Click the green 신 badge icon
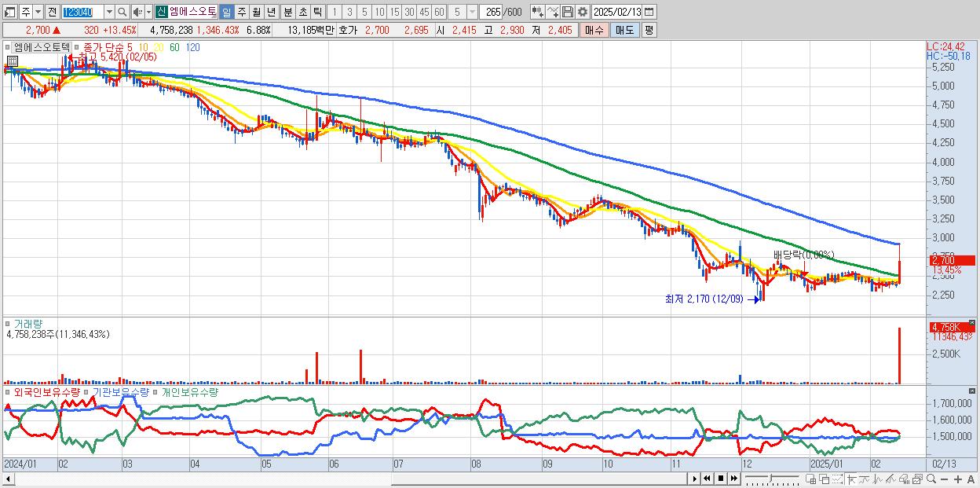 coord(161,12)
